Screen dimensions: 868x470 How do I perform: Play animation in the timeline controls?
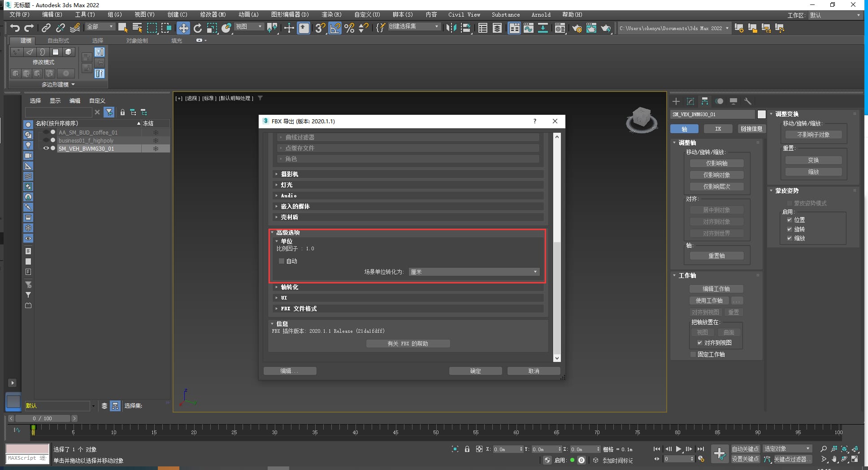click(679, 449)
